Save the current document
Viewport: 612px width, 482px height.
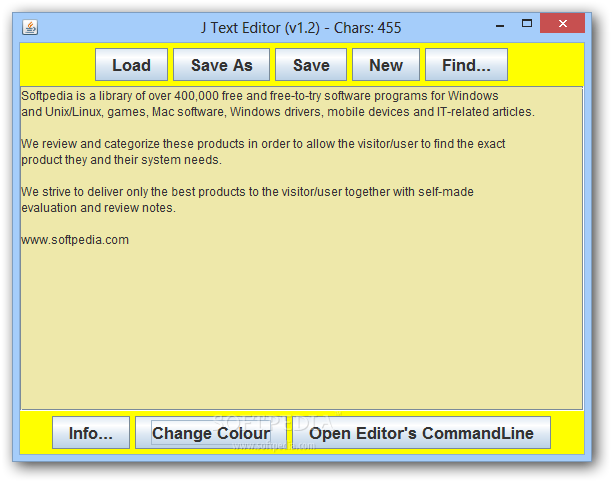311,65
